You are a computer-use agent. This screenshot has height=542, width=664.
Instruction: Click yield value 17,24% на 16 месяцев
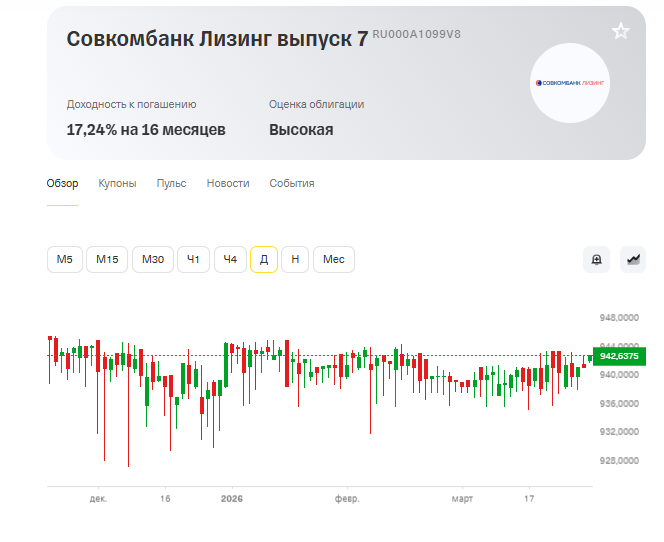click(x=146, y=130)
